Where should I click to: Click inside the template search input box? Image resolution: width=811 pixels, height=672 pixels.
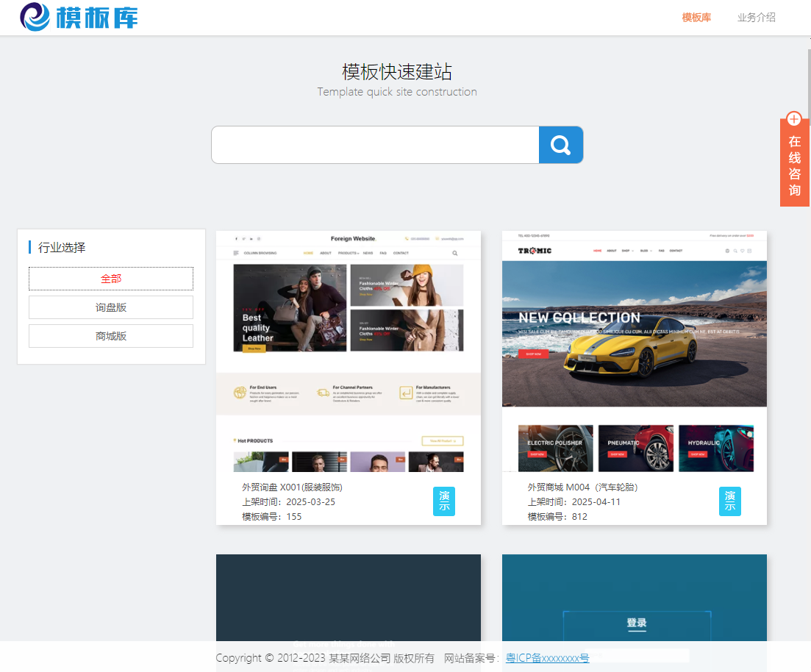[375, 145]
